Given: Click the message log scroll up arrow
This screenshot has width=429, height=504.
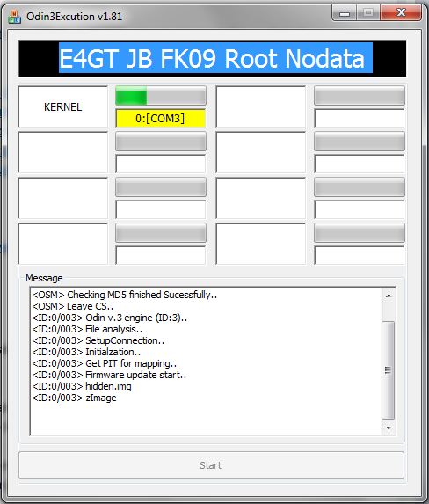Looking at the screenshot, I should click(389, 296).
